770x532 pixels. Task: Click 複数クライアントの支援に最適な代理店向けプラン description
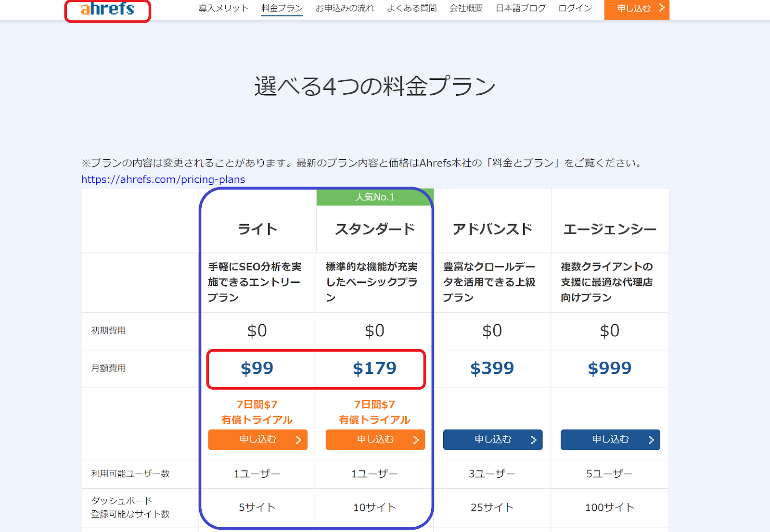coord(607,282)
